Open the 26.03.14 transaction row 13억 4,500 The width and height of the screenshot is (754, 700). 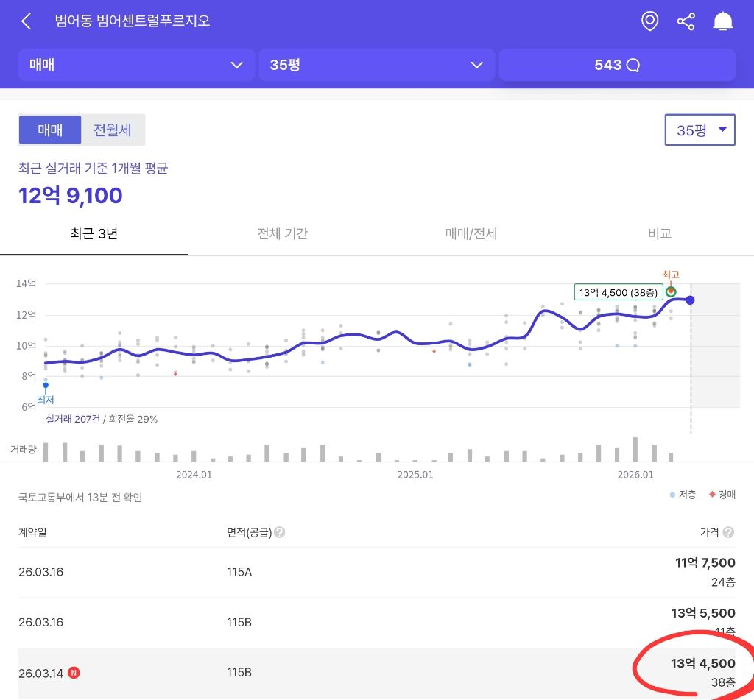coord(376,673)
